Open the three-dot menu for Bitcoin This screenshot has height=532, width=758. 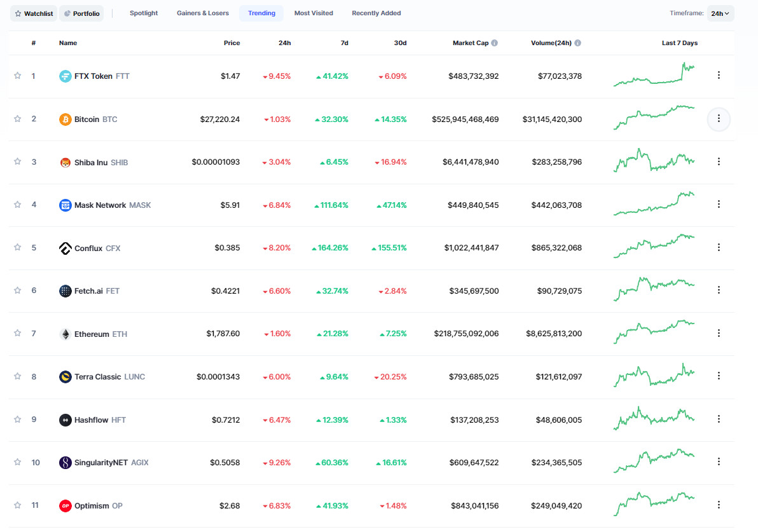719,118
